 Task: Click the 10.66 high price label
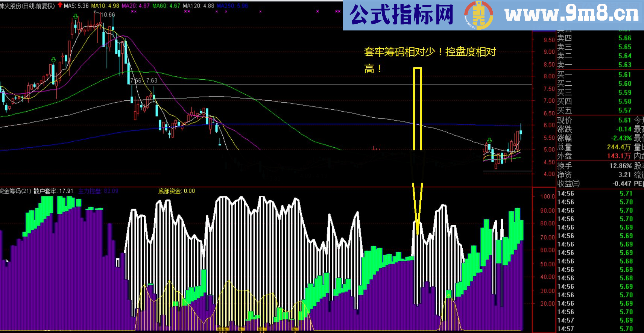point(108,15)
